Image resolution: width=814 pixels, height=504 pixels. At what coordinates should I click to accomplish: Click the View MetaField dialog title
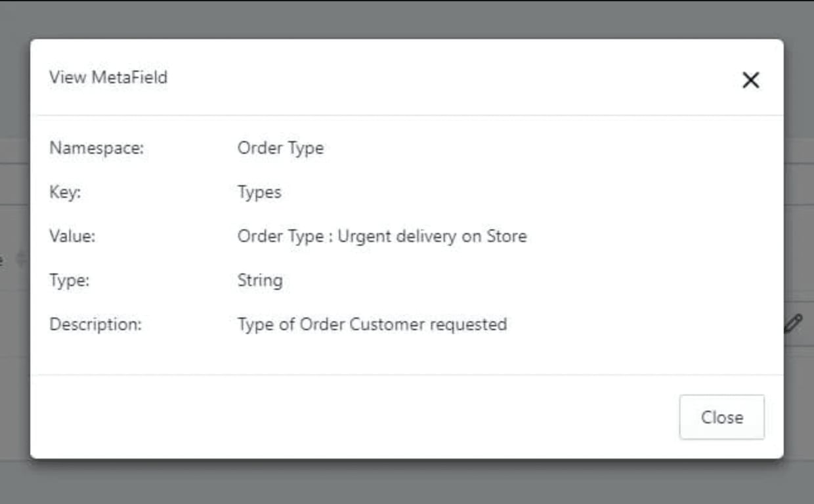click(x=108, y=77)
